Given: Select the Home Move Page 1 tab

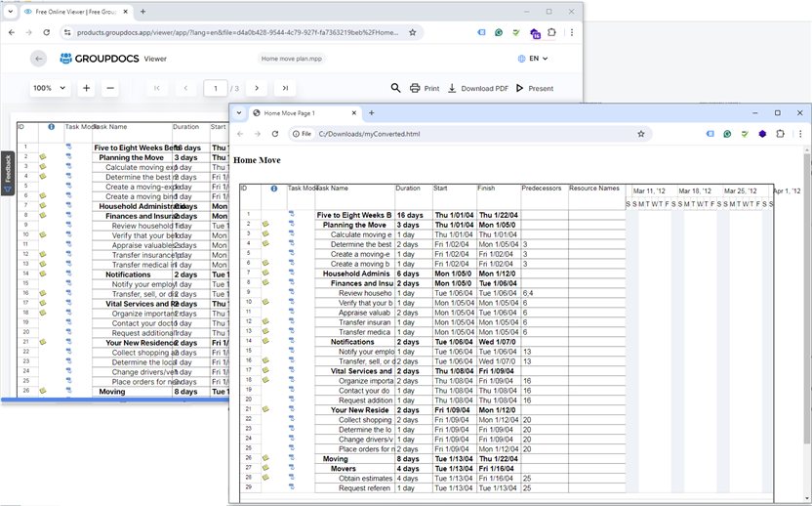Looking at the screenshot, I should [x=303, y=113].
